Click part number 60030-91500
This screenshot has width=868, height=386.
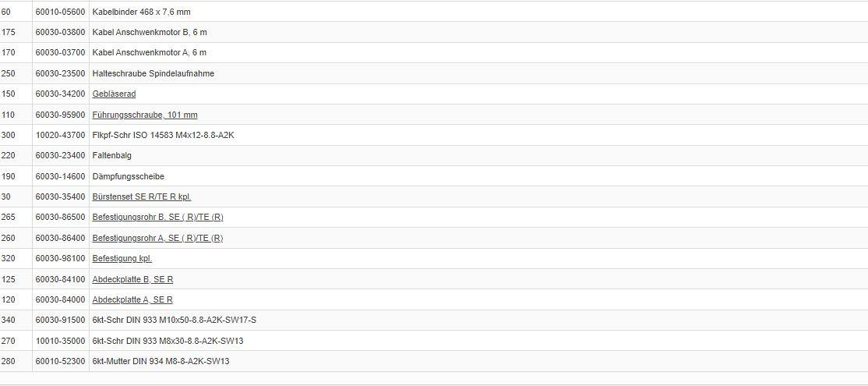point(60,320)
